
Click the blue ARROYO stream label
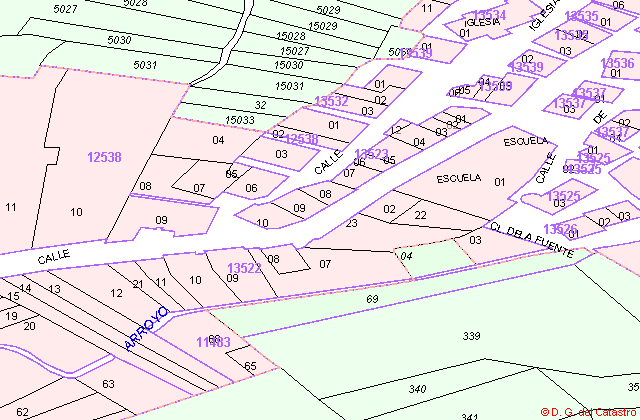pyautogui.click(x=146, y=329)
